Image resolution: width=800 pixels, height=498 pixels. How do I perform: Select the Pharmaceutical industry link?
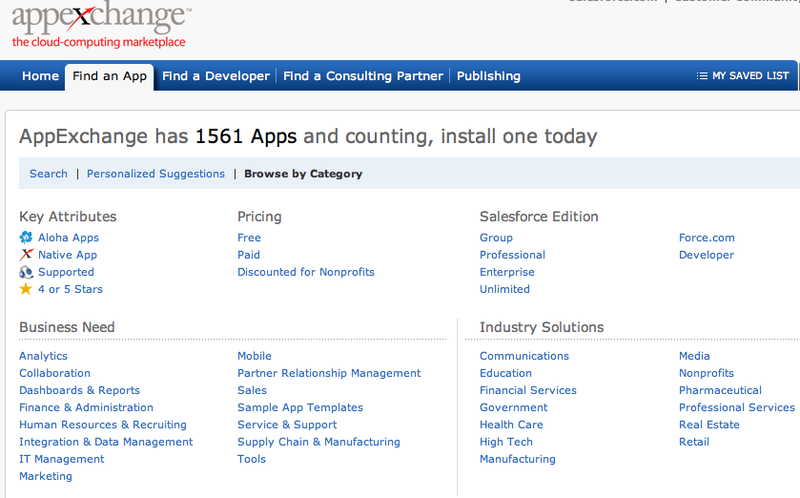720,391
